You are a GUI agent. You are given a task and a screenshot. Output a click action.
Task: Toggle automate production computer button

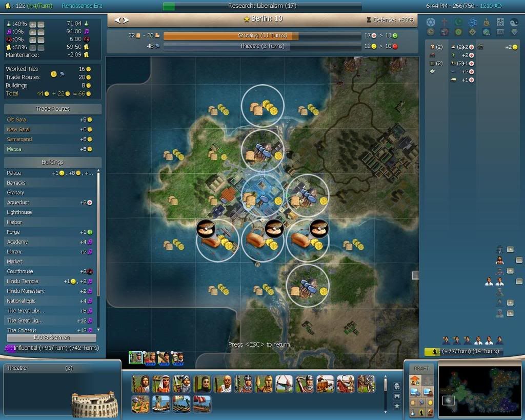[x=415, y=391]
